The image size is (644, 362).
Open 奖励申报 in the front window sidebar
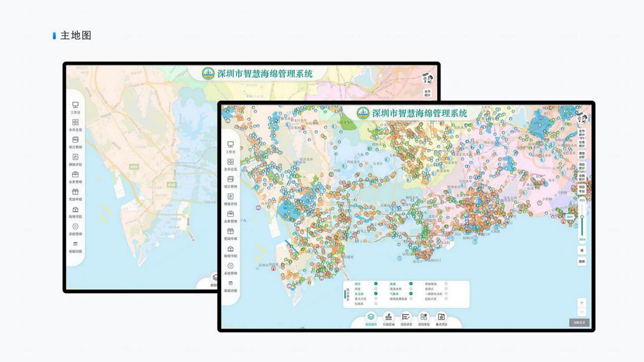click(x=230, y=234)
